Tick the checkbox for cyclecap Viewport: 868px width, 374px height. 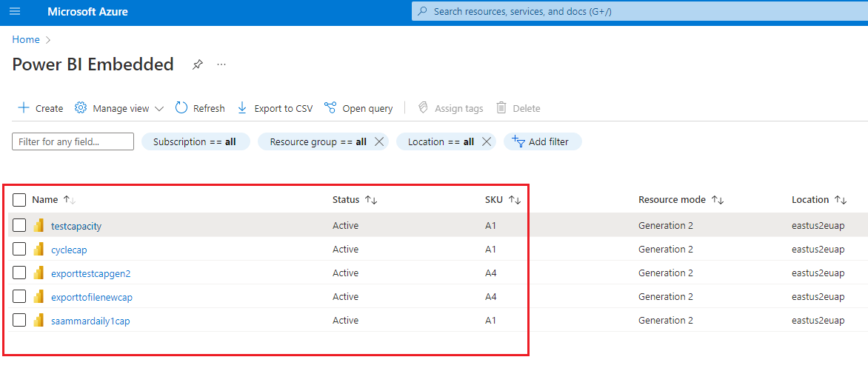(x=19, y=250)
